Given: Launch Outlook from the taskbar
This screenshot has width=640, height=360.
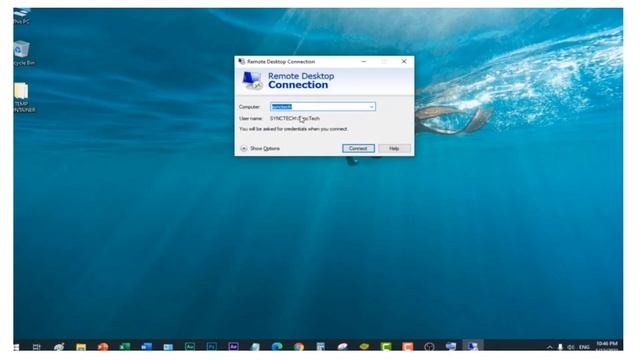Looking at the screenshot, I should tap(168, 347).
